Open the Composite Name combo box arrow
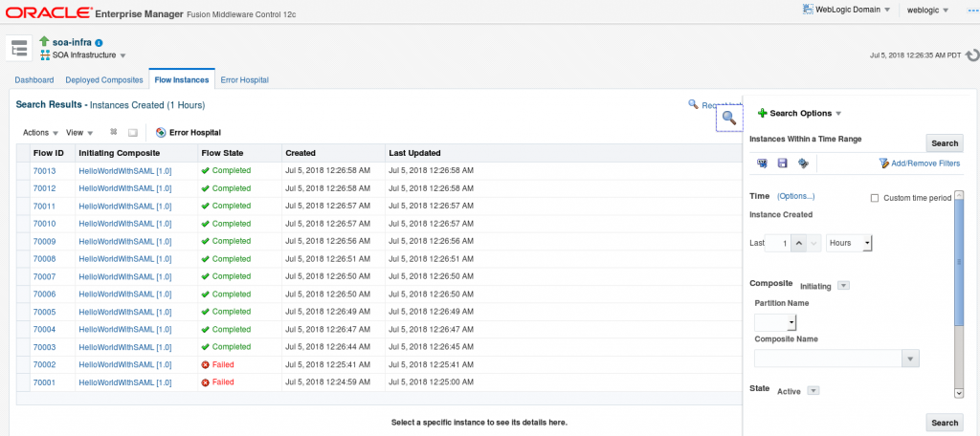980x436 pixels. pyautogui.click(x=910, y=359)
